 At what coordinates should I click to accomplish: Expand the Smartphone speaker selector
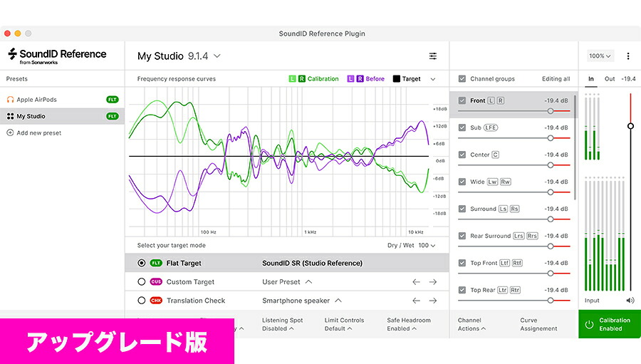click(338, 301)
